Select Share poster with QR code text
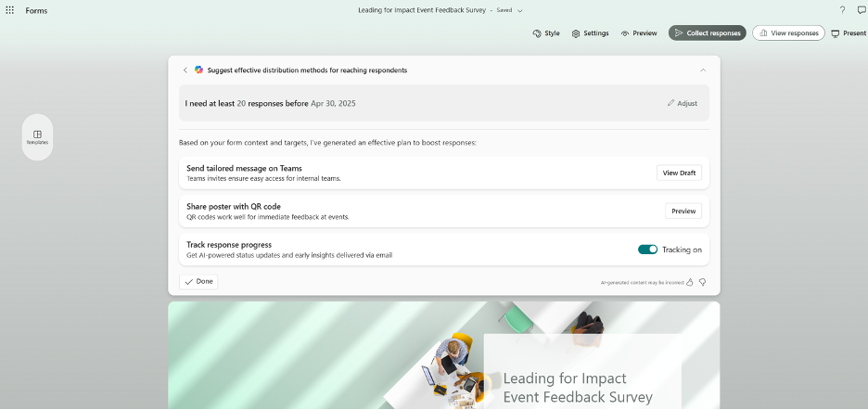 click(234, 207)
